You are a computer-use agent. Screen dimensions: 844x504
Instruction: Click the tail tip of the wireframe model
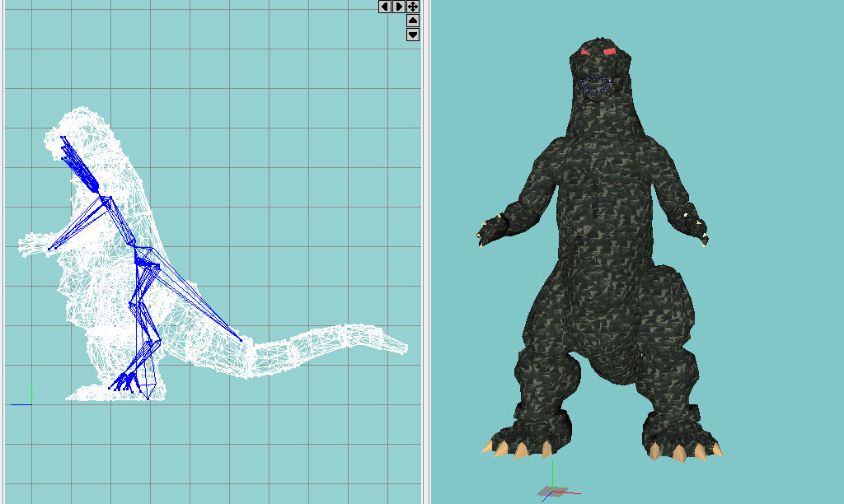pyautogui.click(x=404, y=347)
